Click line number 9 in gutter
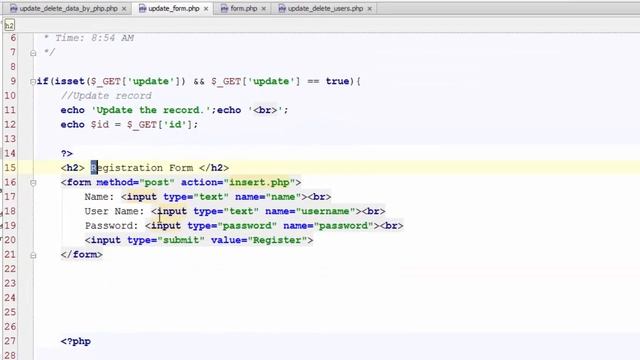The width and height of the screenshot is (640, 360). coord(13,81)
